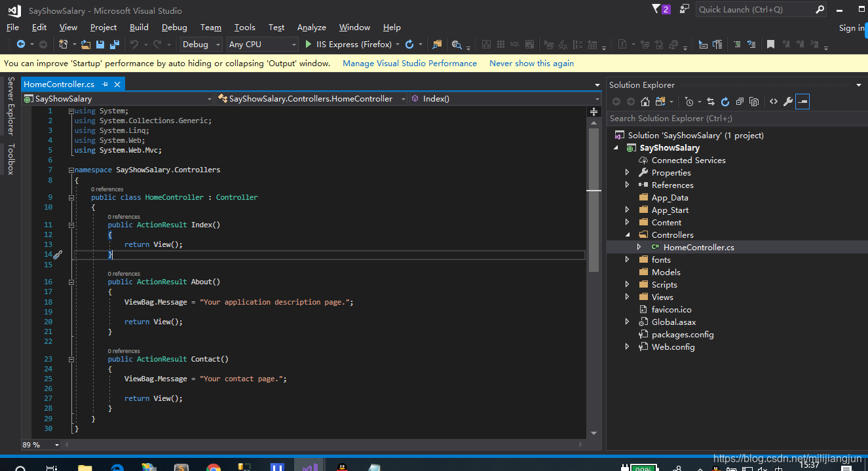Open Properties wrench icon in Solution Explorer
This screenshot has width=868, height=471.
tap(788, 102)
